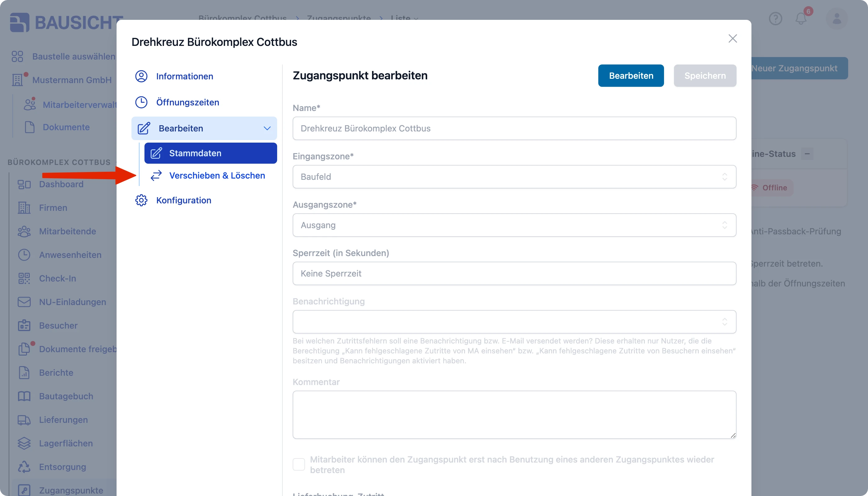Screen dimensions: 868x496
Task: Click the blue Bearbeiten button
Action: [631, 76]
